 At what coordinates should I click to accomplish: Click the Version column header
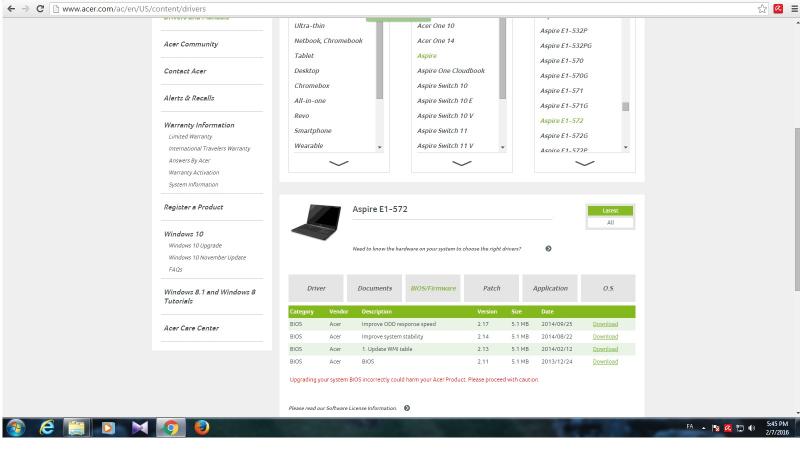tap(487, 311)
